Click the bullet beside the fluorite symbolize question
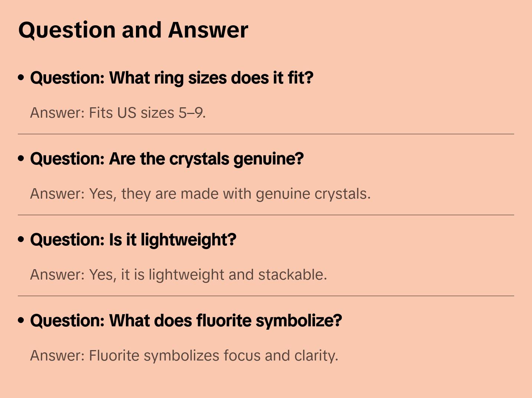Image resolution: width=532 pixels, height=398 pixels. click(x=21, y=320)
